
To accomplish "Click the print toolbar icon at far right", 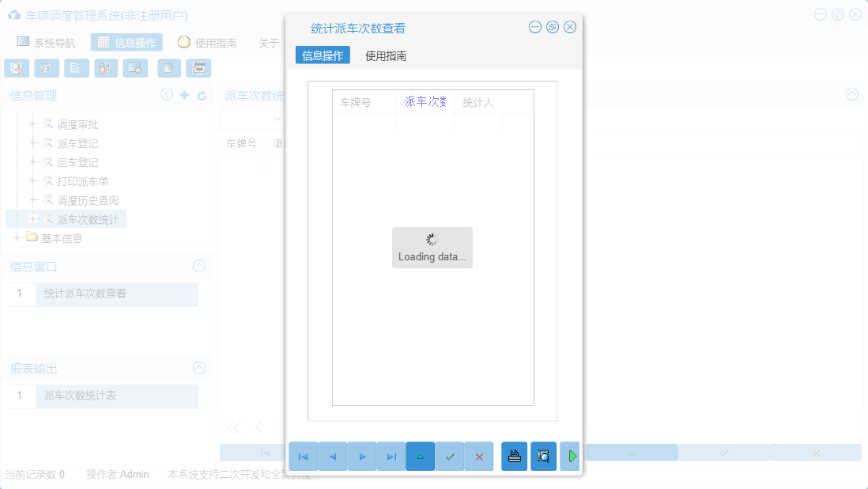I will click(198, 68).
